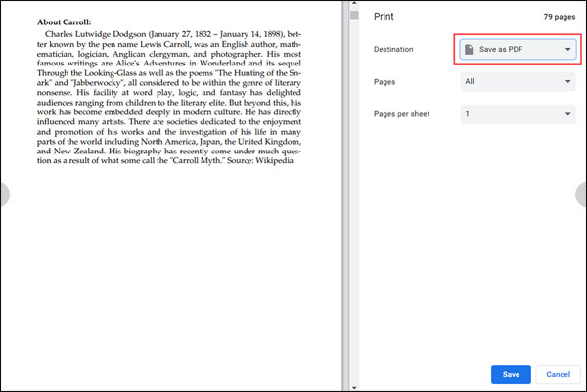This screenshot has height=392, width=587.
Task: Open the Pages per sheet dropdown
Action: coord(518,115)
